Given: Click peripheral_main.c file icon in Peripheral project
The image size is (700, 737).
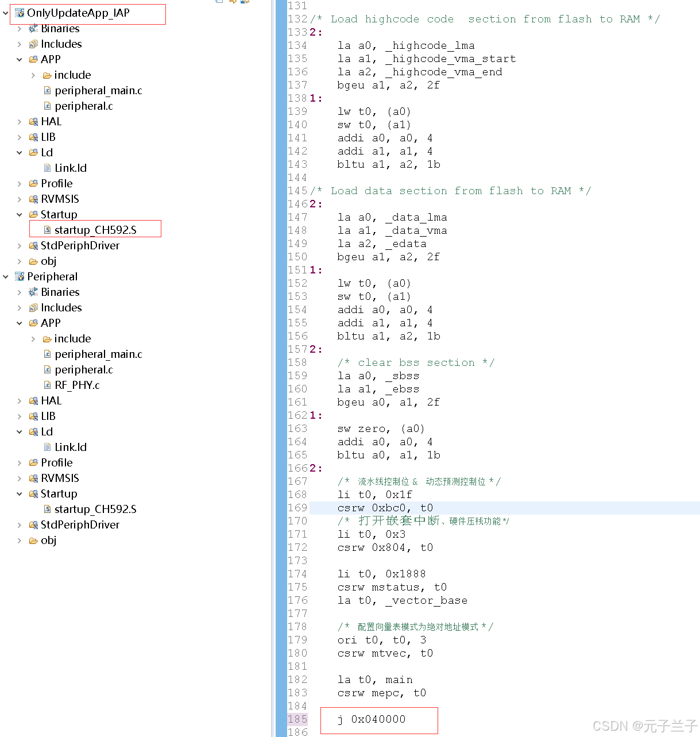Looking at the screenshot, I should point(48,354).
